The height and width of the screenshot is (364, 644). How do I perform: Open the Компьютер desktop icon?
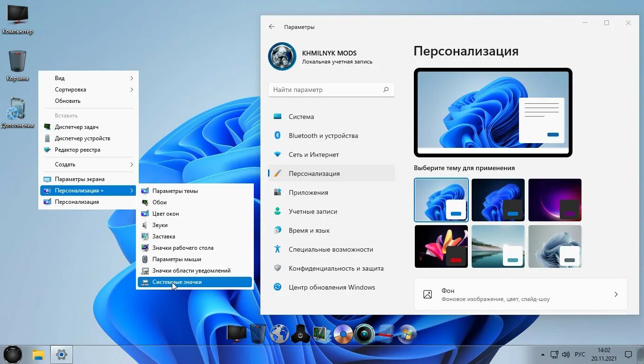(18, 19)
